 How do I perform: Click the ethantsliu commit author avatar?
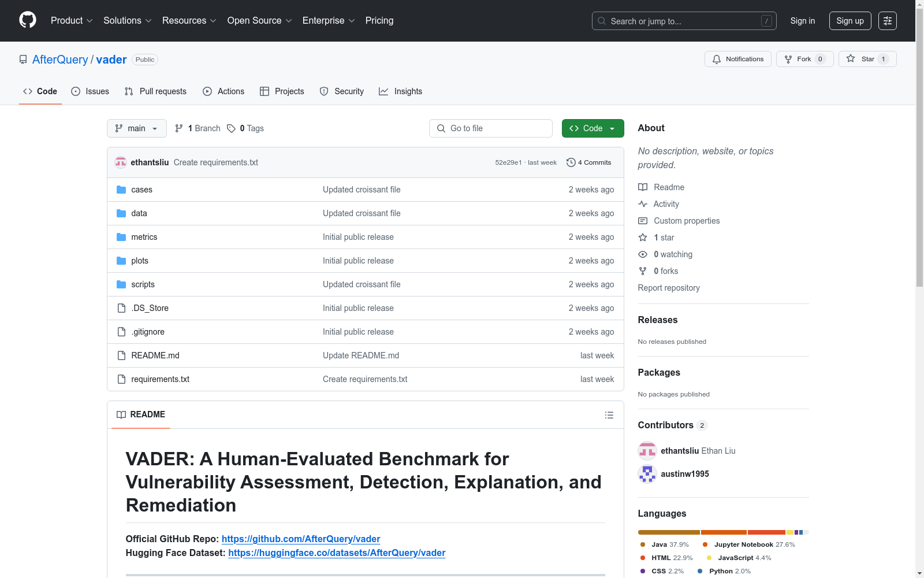pyautogui.click(x=120, y=162)
